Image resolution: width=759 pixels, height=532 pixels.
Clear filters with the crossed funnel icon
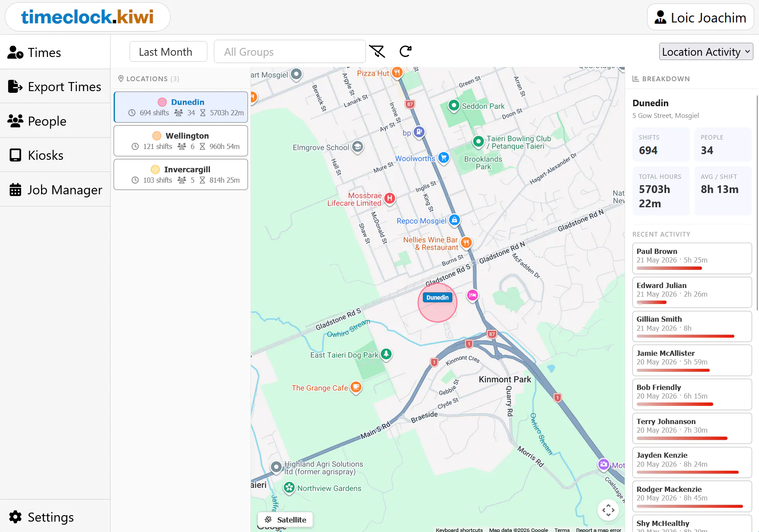[377, 52]
